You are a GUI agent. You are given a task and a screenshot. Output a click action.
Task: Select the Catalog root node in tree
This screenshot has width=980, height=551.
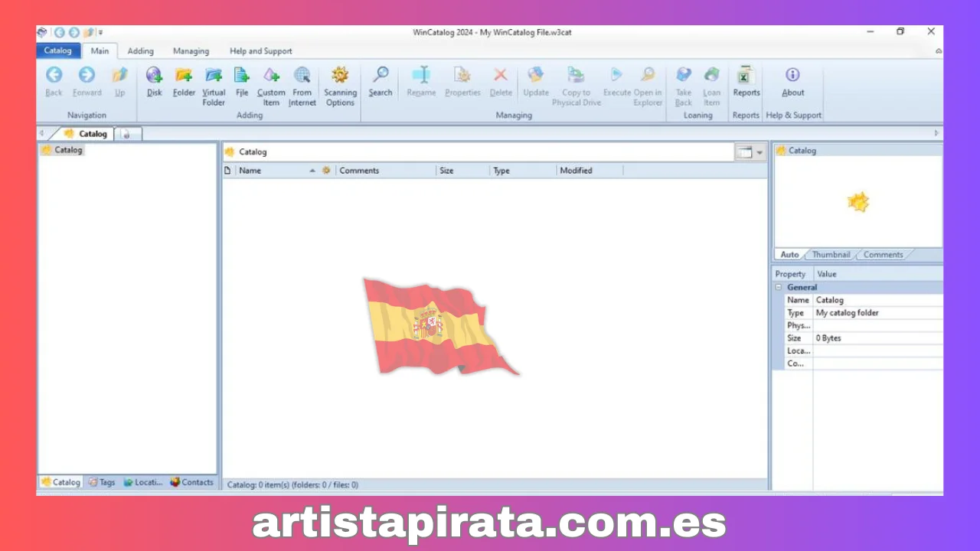pyautogui.click(x=61, y=150)
